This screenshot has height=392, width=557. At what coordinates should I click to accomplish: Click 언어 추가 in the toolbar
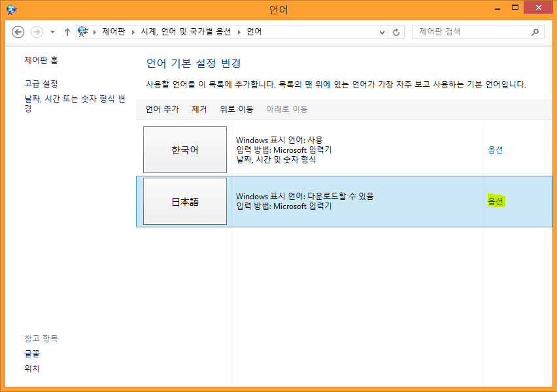162,109
